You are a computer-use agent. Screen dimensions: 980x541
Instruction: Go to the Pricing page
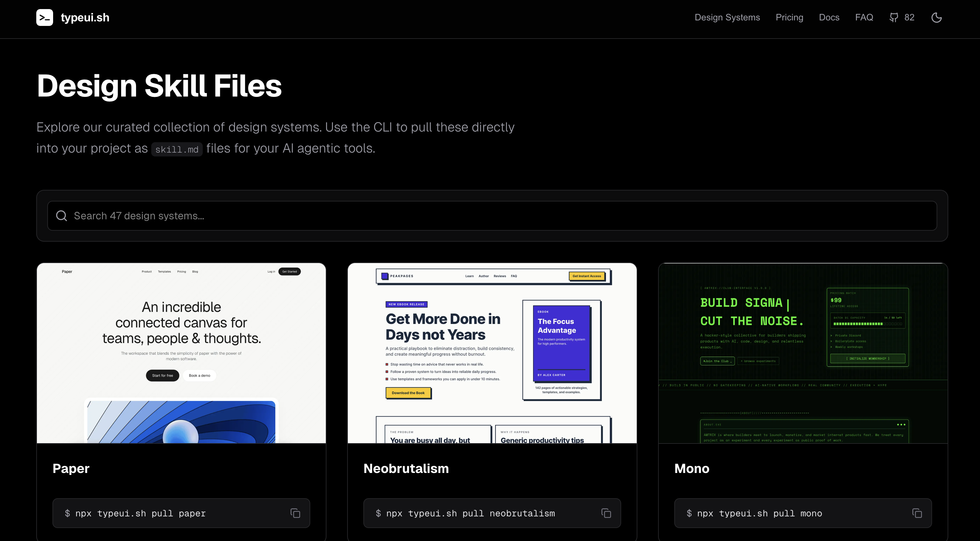click(789, 17)
